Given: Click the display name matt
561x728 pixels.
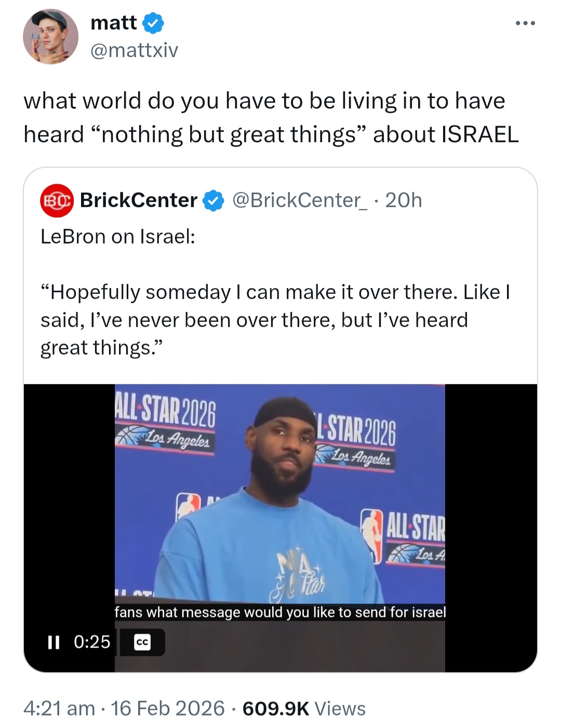Looking at the screenshot, I should [114, 22].
